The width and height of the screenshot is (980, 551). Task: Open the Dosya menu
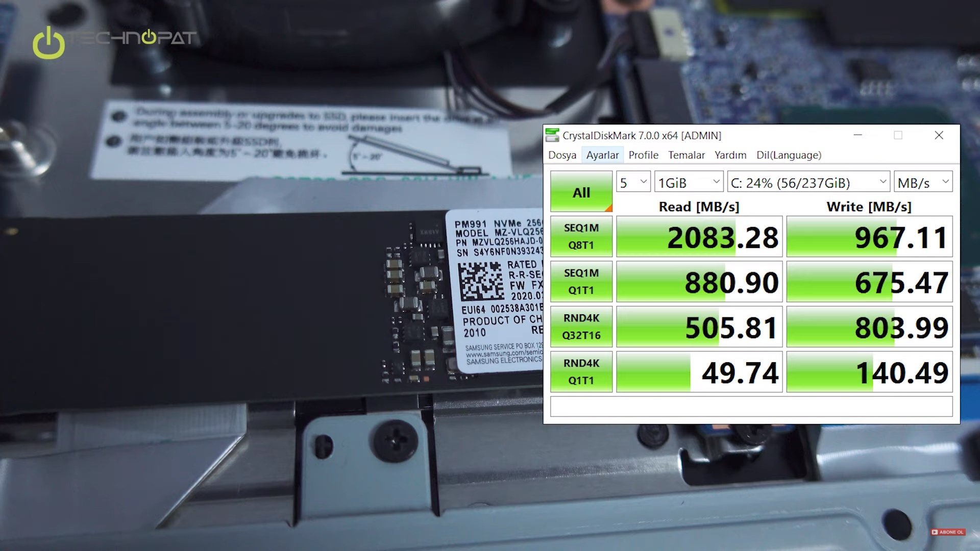click(562, 155)
